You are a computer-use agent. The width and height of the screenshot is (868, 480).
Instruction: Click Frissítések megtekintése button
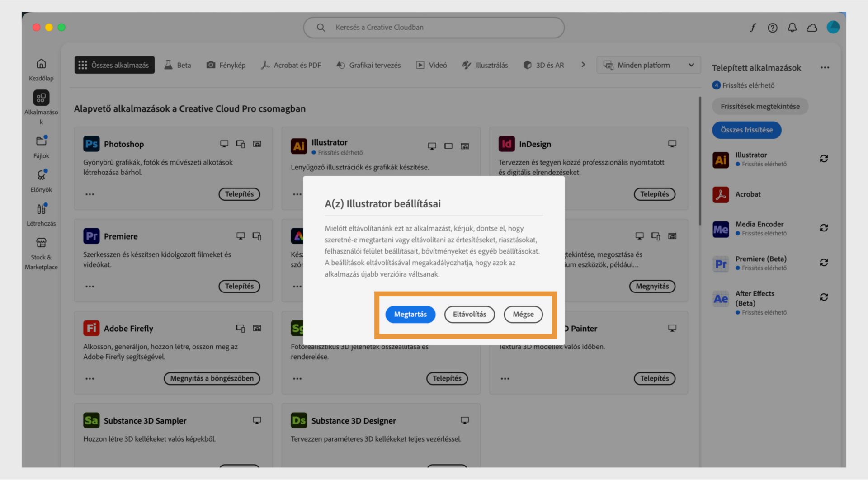point(760,107)
